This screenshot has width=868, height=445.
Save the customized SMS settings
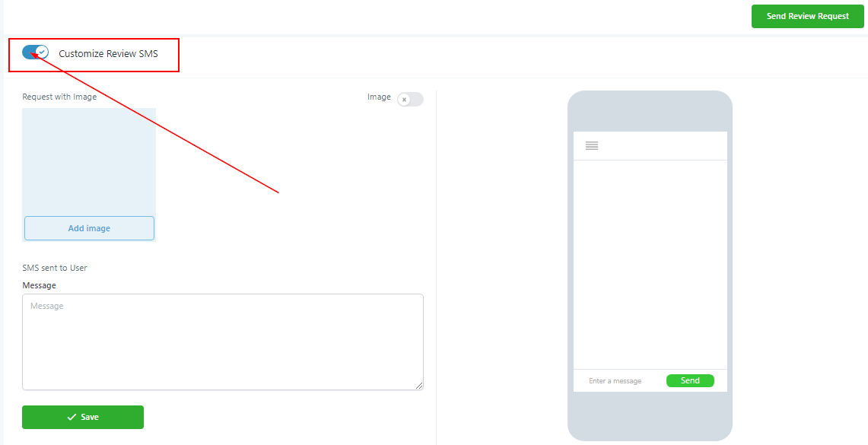coord(83,418)
